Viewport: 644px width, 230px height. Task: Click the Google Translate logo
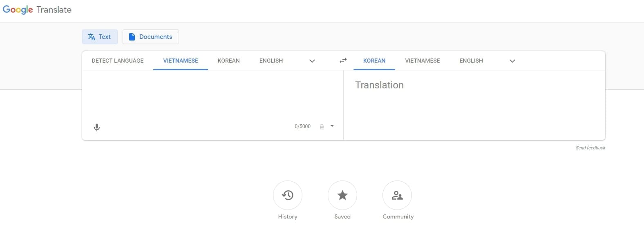tap(37, 10)
